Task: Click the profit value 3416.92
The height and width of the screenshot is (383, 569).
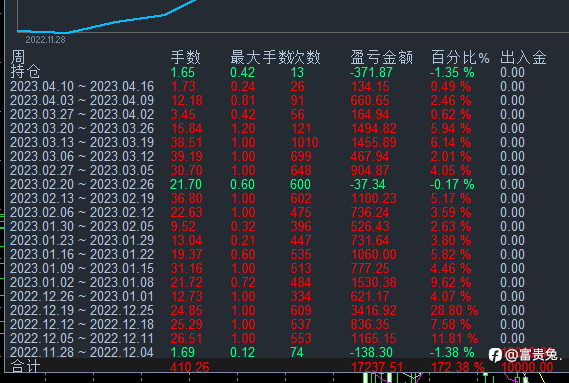Action: click(x=373, y=310)
